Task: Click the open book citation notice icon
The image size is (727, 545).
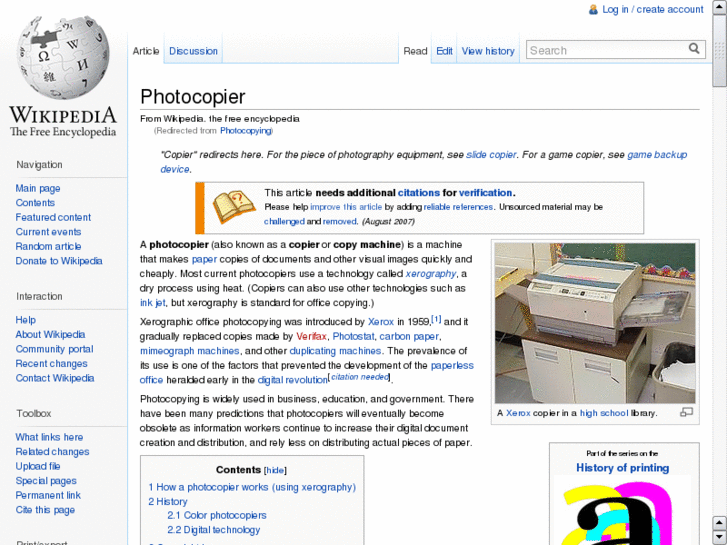Action: [234, 207]
